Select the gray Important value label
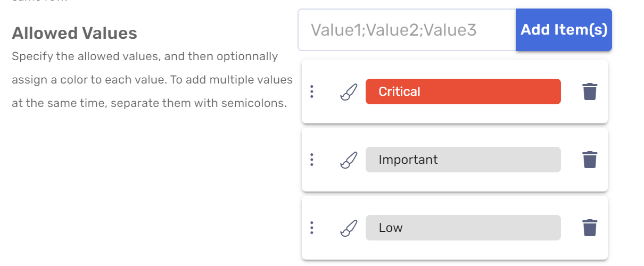 point(463,160)
